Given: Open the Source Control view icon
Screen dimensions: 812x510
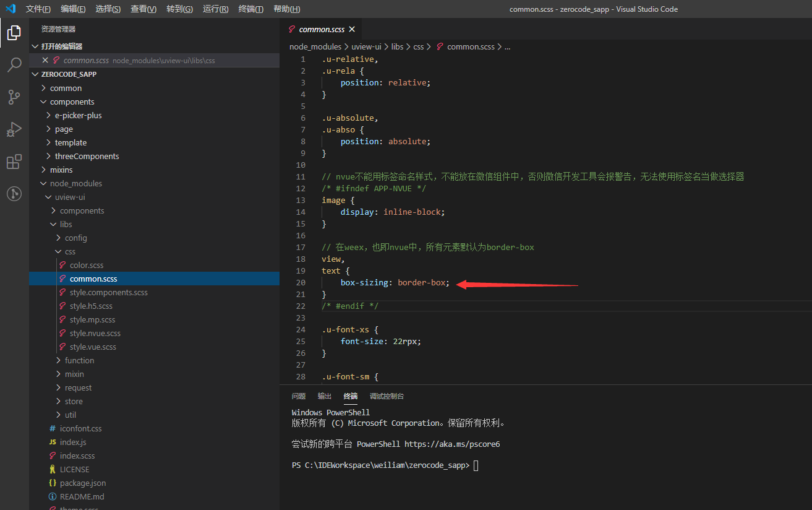Looking at the screenshot, I should pos(14,97).
